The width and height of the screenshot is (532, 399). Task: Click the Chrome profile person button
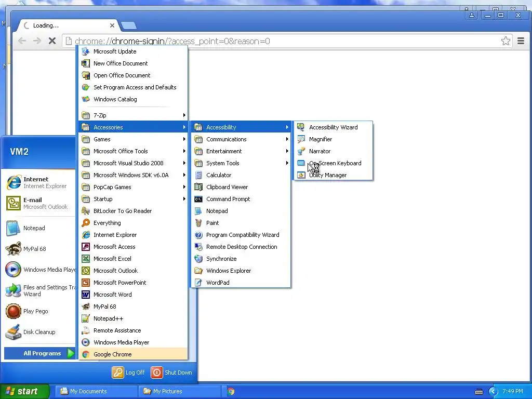472,15
